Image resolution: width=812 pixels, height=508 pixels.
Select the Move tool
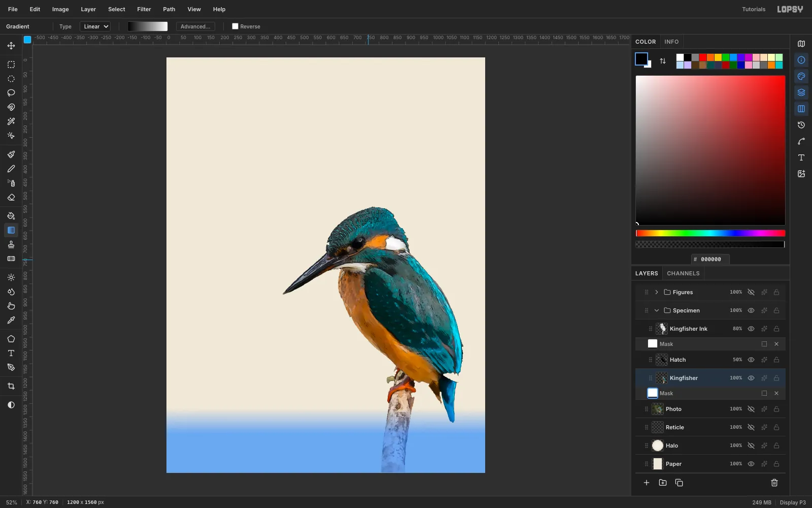tap(11, 46)
